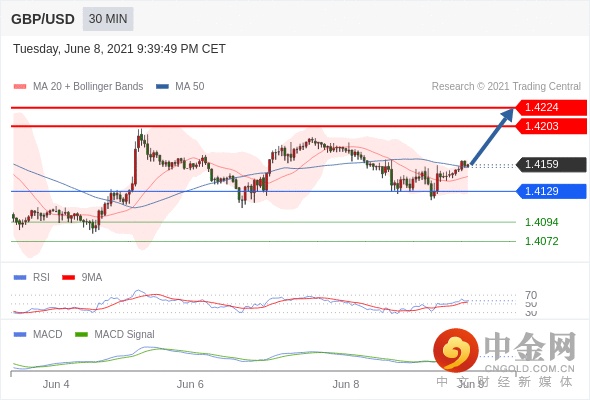
Task: Click the 1.4072 support level label
Action: coord(541,241)
